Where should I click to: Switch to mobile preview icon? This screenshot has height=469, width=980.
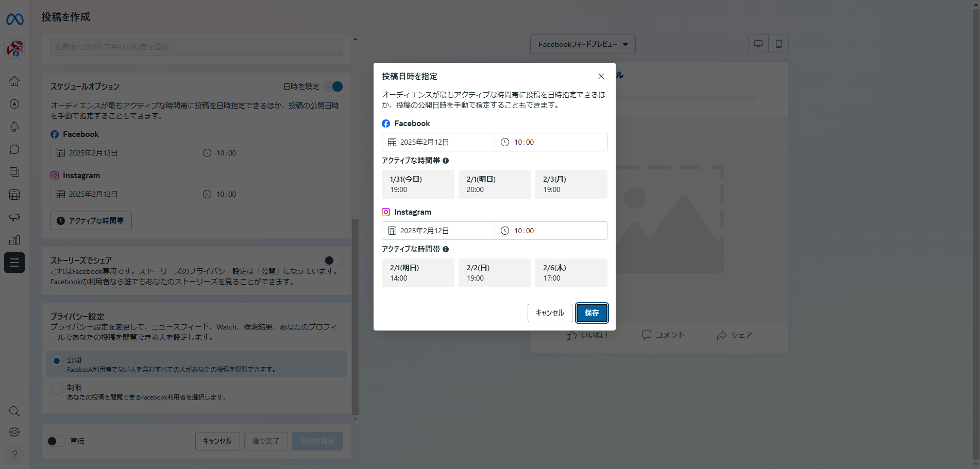point(779,44)
